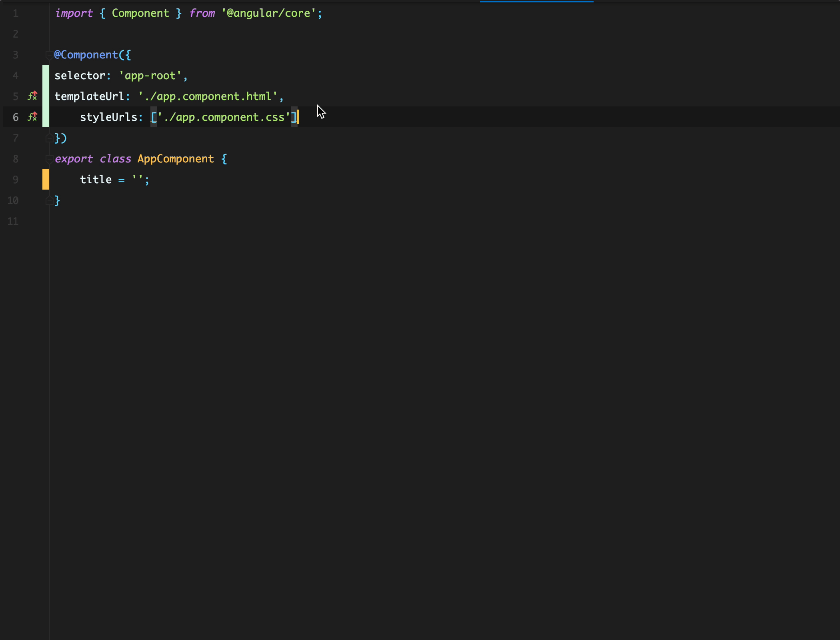Screen dimensions: 840x640
Task: Click the title property on line 9
Action: click(96, 180)
